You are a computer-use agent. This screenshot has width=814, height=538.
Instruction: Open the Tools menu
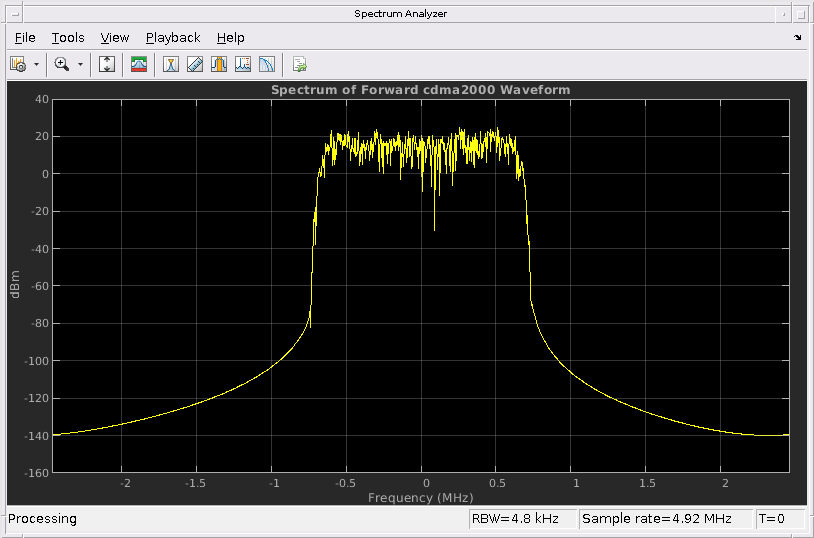tap(68, 38)
